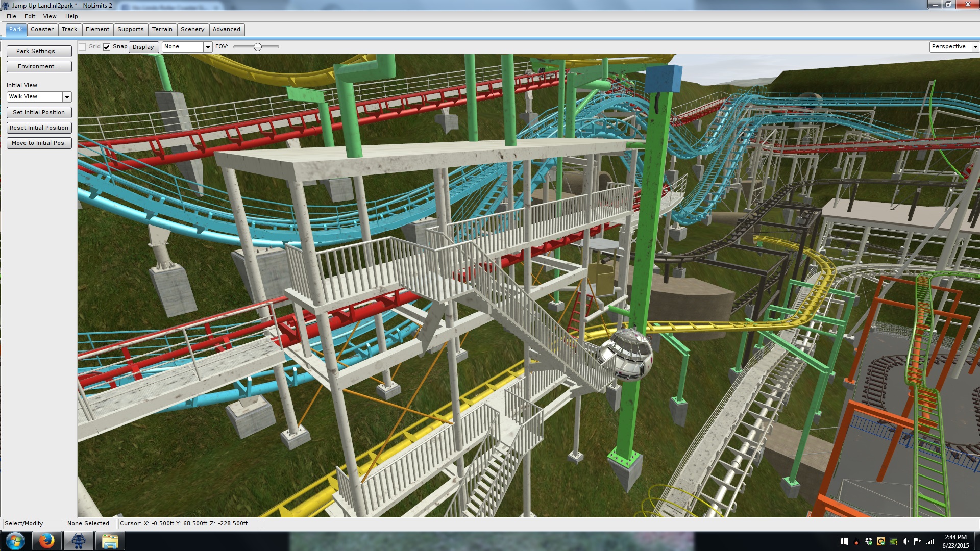Open the None dropdown beside Display

click(x=208, y=47)
